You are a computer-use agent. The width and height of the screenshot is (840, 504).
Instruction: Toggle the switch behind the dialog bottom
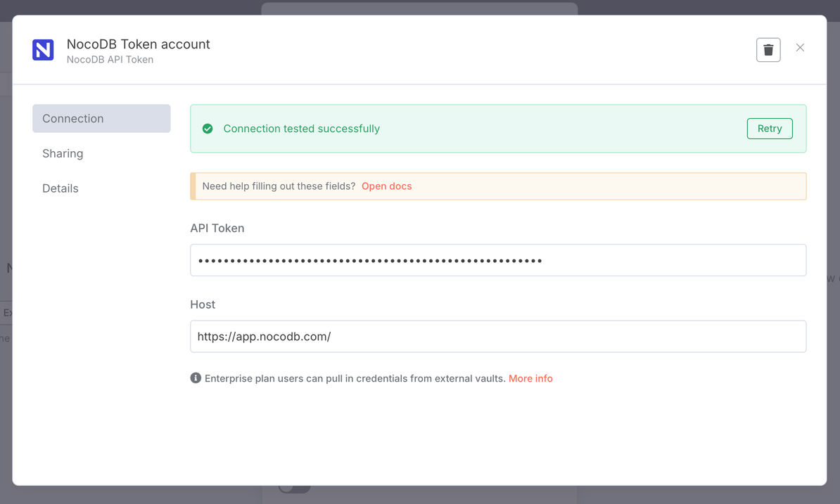[294, 489]
